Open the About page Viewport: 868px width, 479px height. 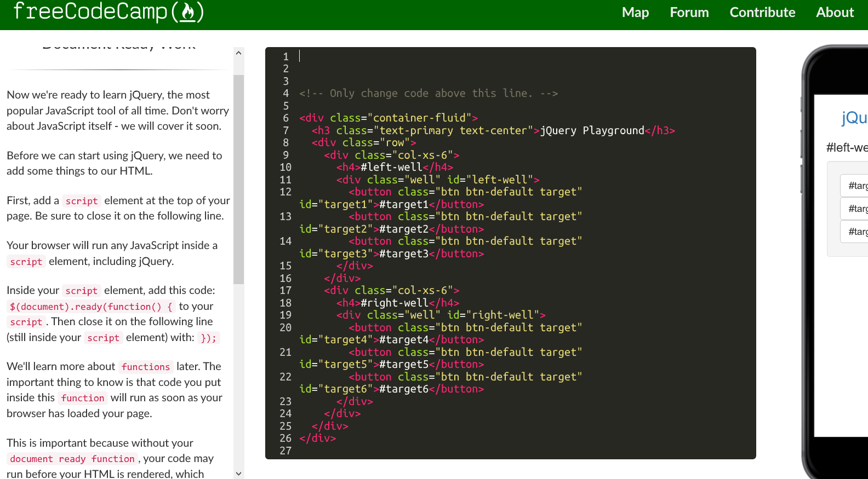coord(835,12)
